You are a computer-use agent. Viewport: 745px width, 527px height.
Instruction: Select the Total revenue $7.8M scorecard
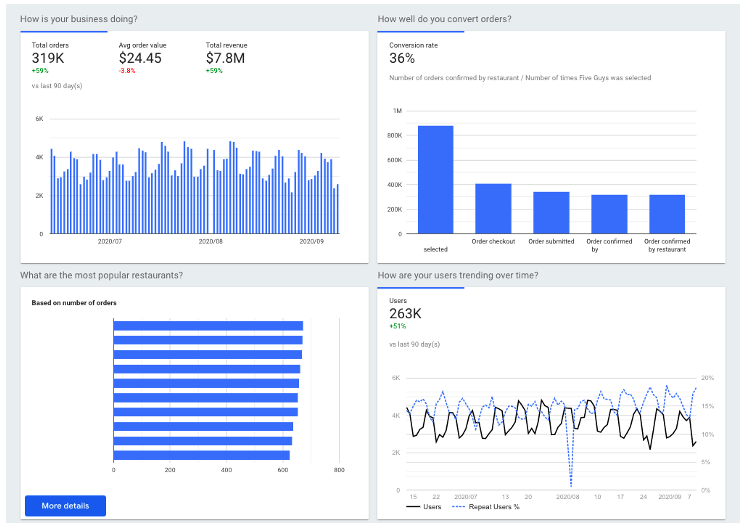click(225, 58)
